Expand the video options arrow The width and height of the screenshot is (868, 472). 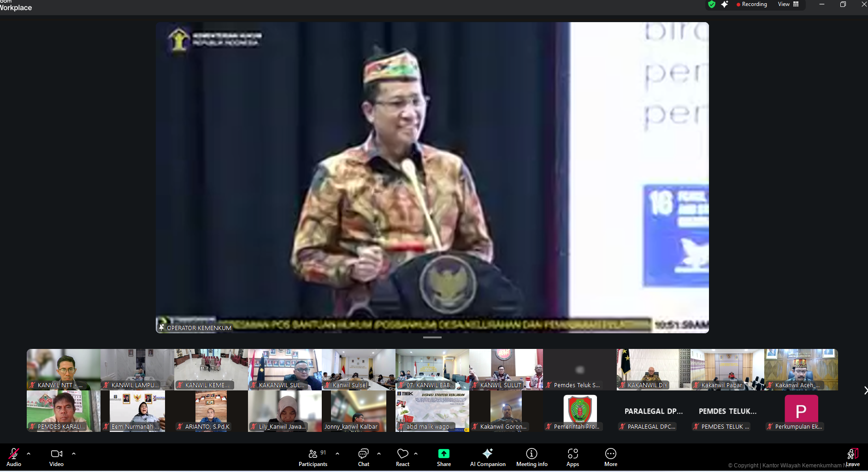(x=74, y=454)
